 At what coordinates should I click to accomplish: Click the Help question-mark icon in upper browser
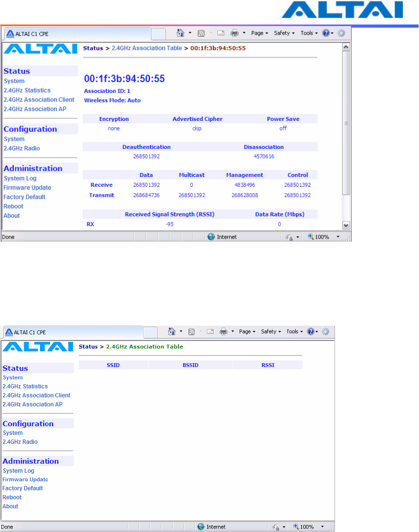[326, 33]
